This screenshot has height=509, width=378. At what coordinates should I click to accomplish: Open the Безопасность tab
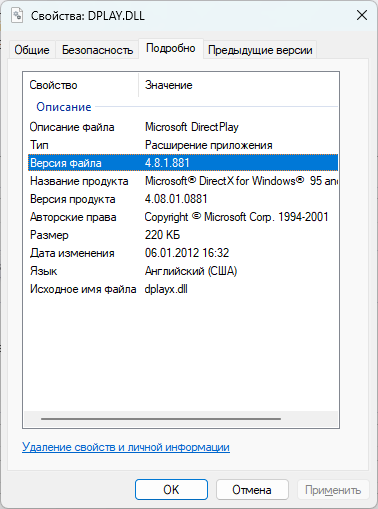[x=97, y=50]
